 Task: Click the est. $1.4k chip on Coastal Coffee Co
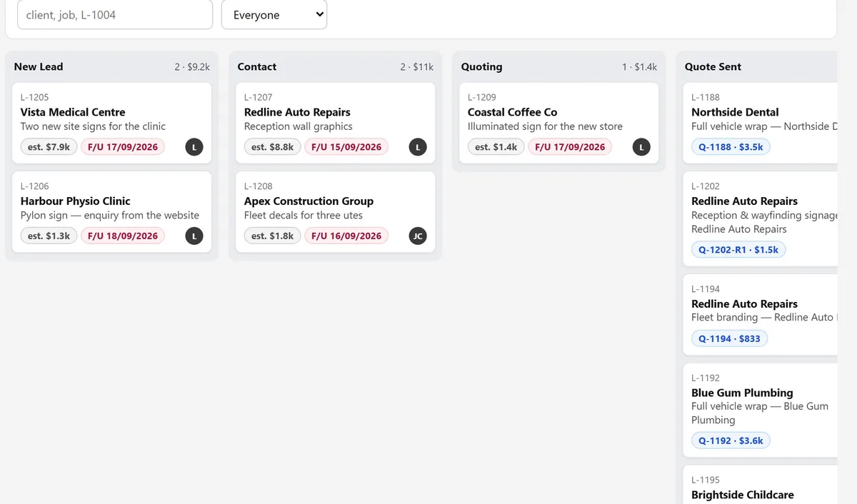pos(496,147)
